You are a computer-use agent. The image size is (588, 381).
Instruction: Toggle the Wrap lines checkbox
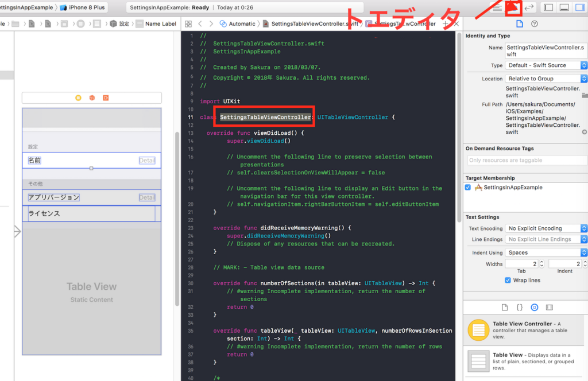pyautogui.click(x=508, y=280)
